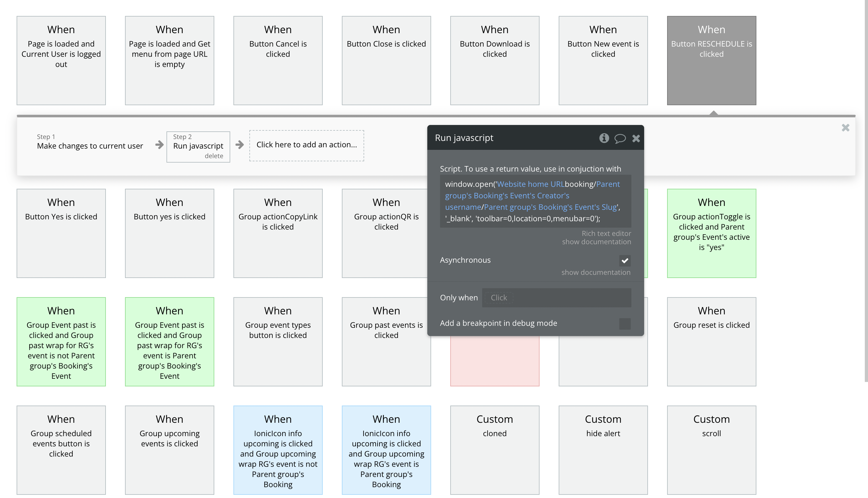Open the Group reset is clicked event
The height and width of the screenshot is (498, 868).
(711, 341)
